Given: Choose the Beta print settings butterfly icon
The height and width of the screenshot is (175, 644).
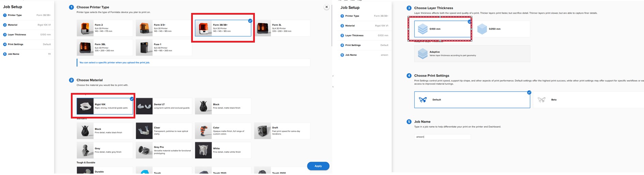Looking at the screenshot, I should [x=541, y=100].
